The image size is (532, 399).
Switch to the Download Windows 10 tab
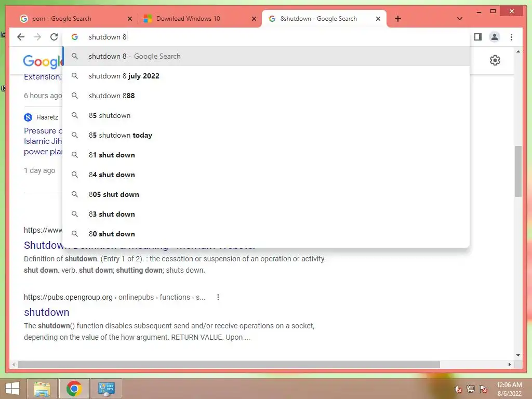(x=199, y=19)
